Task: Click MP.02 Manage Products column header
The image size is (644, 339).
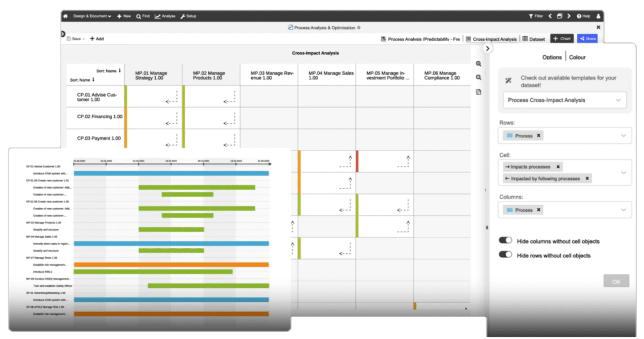Action: [x=211, y=75]
